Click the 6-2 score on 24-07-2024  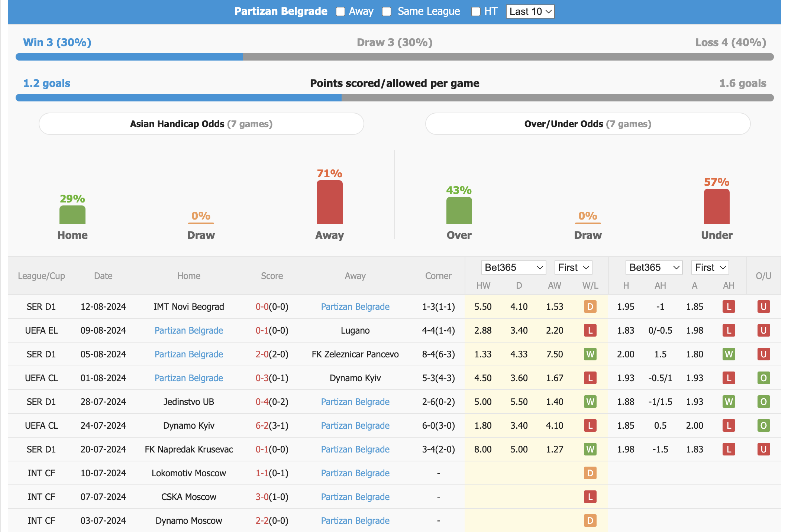(x=262, y=425)
